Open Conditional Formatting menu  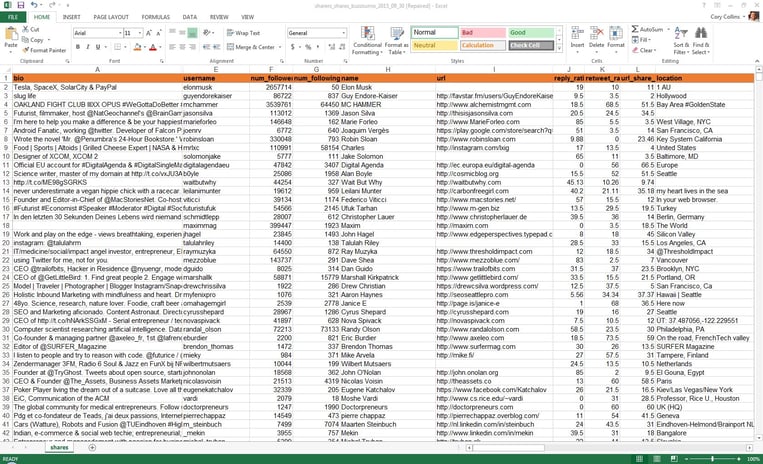(367, 40)
